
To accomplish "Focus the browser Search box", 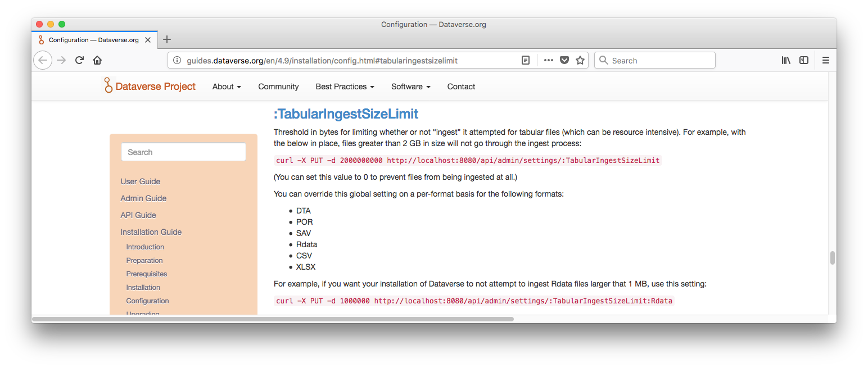I will click(655, 60).
